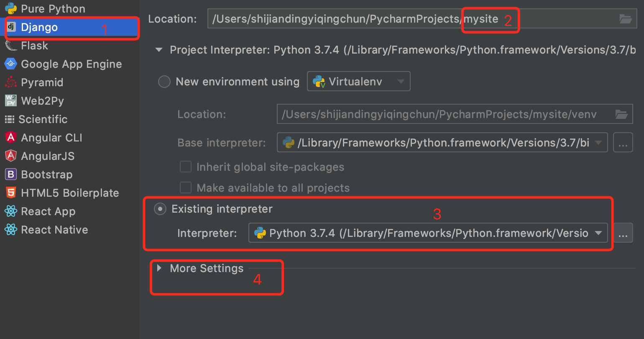This screenshot has height=339, width=644.
Task: Select New environment using radio button
Action: [164, 82]
